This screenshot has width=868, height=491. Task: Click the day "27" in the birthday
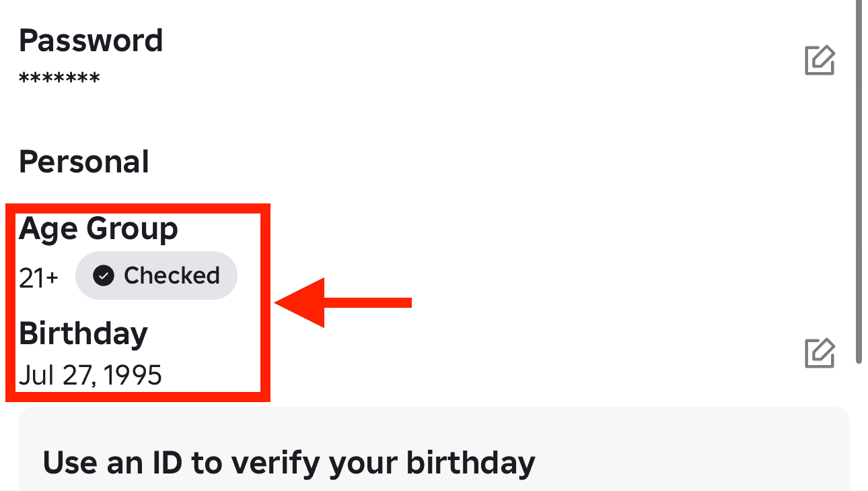[75, 375]
